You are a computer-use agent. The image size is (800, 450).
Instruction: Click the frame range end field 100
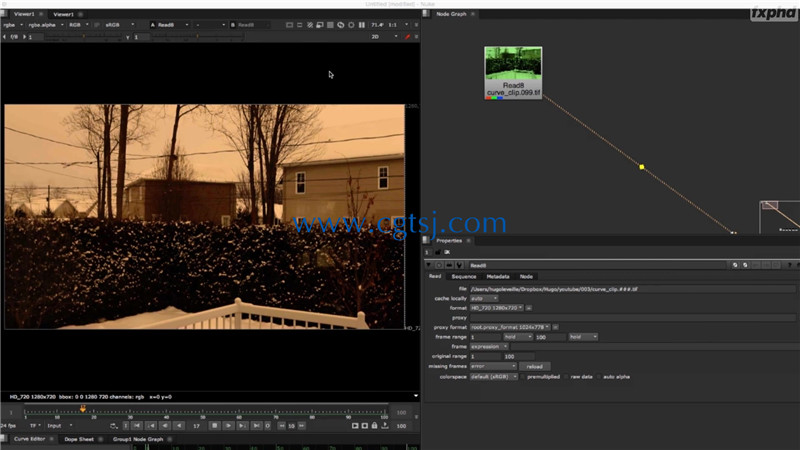[x=550, y=337]
